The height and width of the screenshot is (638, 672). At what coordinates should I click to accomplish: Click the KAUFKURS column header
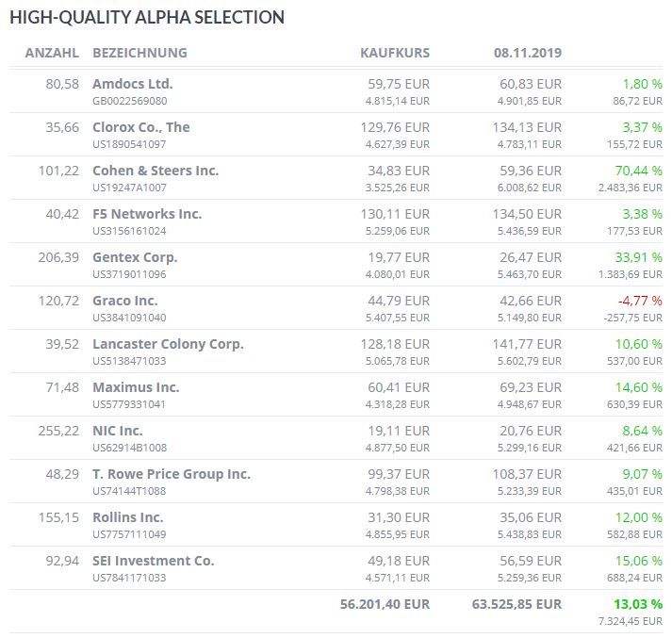click(395, 53)
